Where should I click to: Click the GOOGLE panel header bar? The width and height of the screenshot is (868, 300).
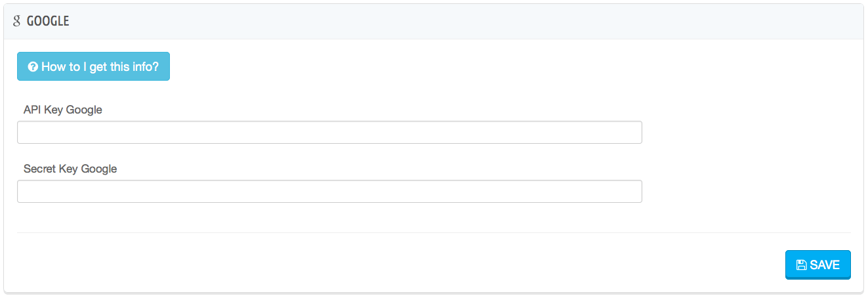(433, 21)
